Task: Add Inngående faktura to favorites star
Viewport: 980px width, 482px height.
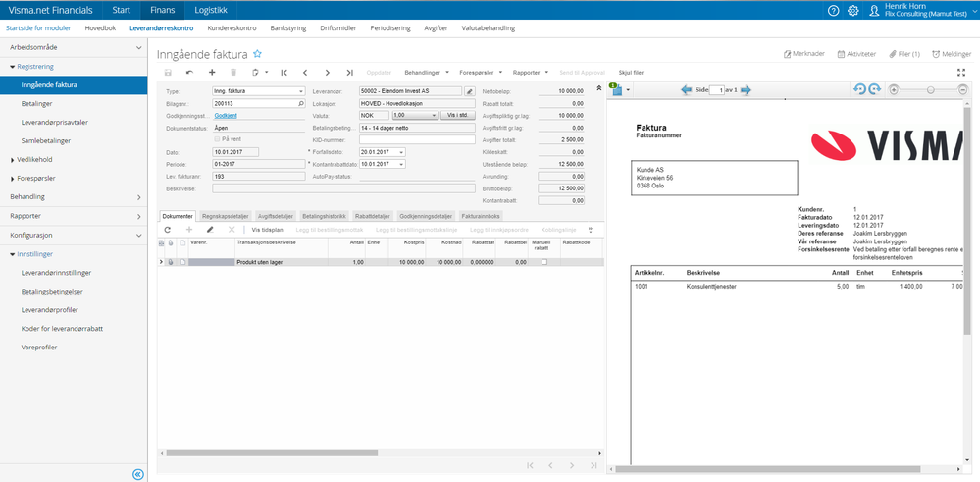Action: click(x=257, y=54)
